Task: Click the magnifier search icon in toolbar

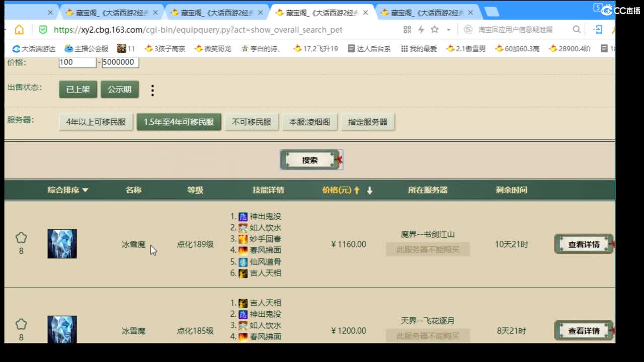Action: coord(577,30)
